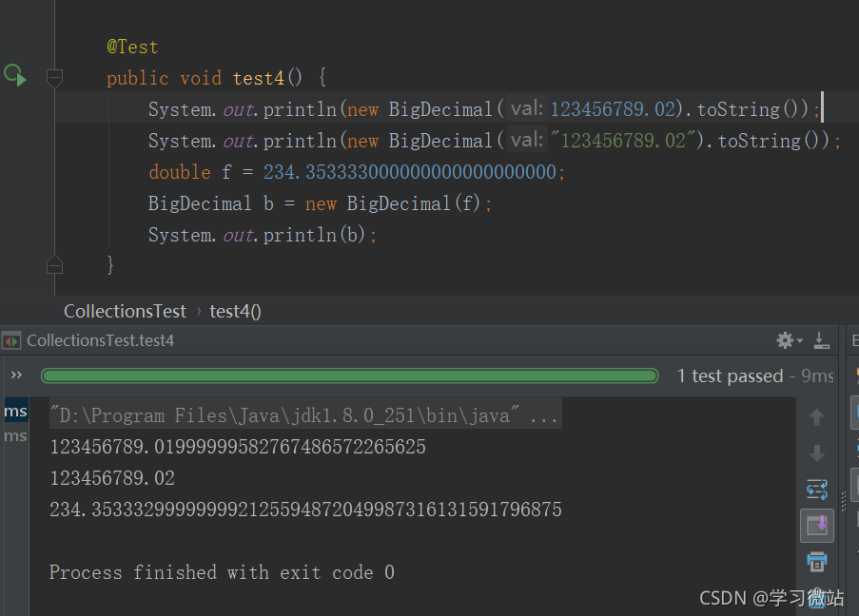The height and width of the screenshot is (616, 859).
Task: Run test4 using the gutter run icon
Action: coord(15,75)
